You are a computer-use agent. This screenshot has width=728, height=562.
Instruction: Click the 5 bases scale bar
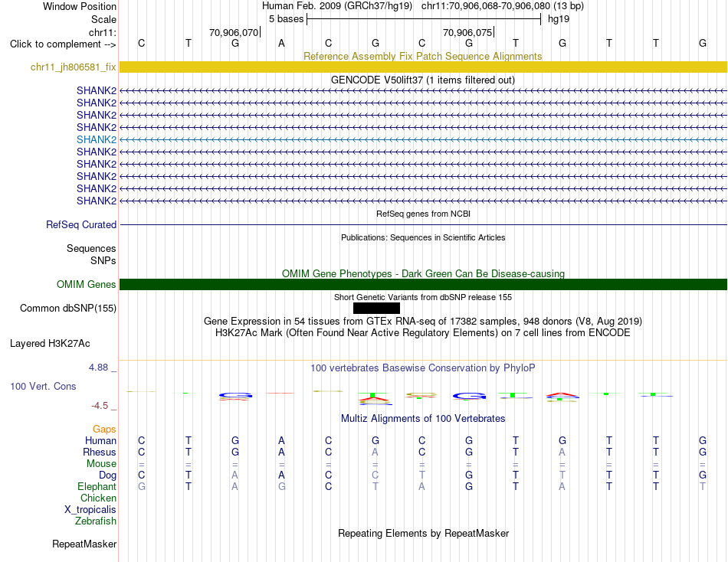point(424,19)
